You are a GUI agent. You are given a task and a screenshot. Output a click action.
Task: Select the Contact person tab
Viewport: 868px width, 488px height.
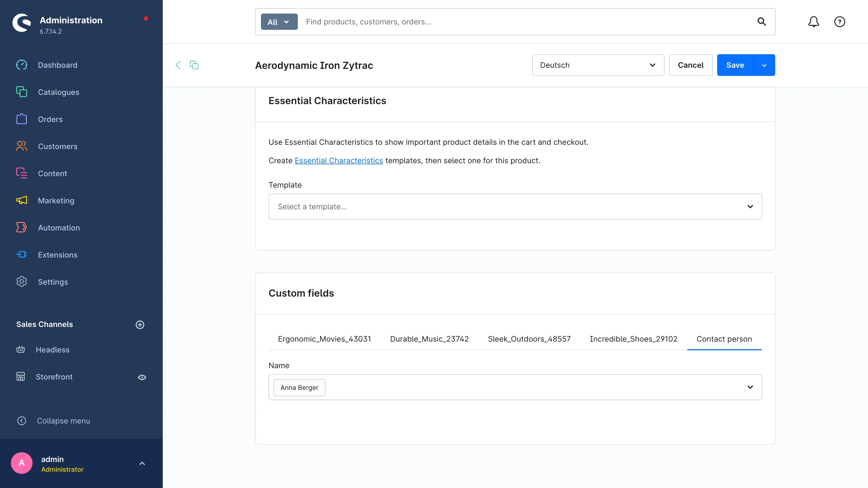(x=724, y=339)
